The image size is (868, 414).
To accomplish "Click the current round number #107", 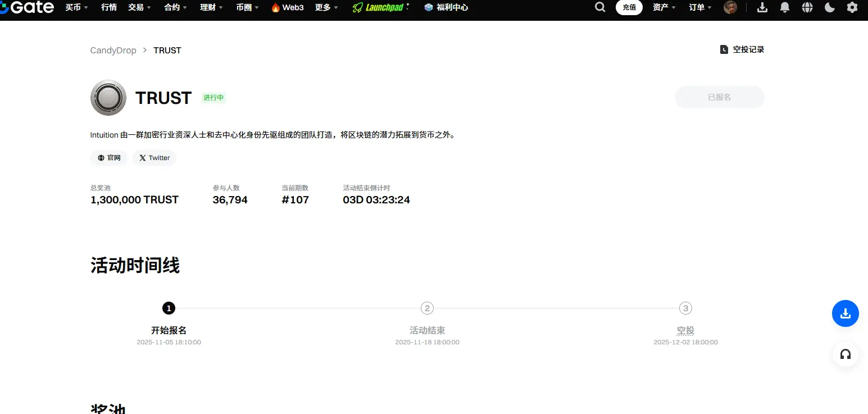I will [x=296, y=200].
